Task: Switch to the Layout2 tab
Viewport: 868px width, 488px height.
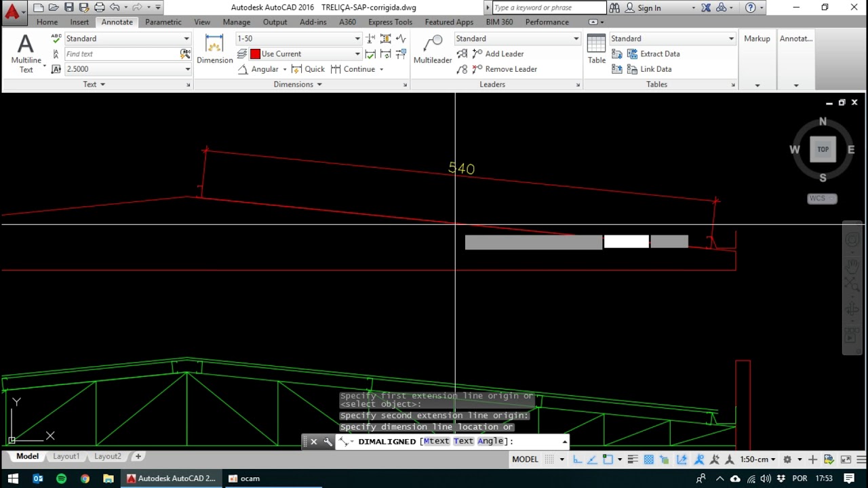Action: [x=108, y=456]
